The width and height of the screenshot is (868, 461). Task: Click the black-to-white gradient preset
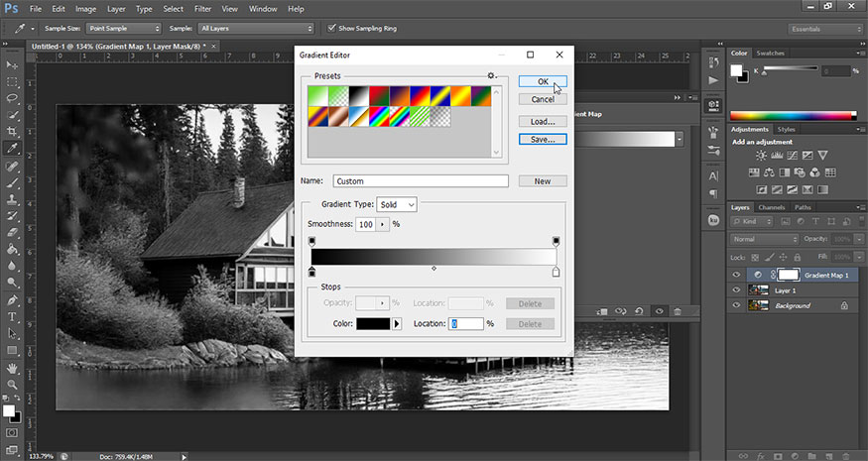click(359, 95)
